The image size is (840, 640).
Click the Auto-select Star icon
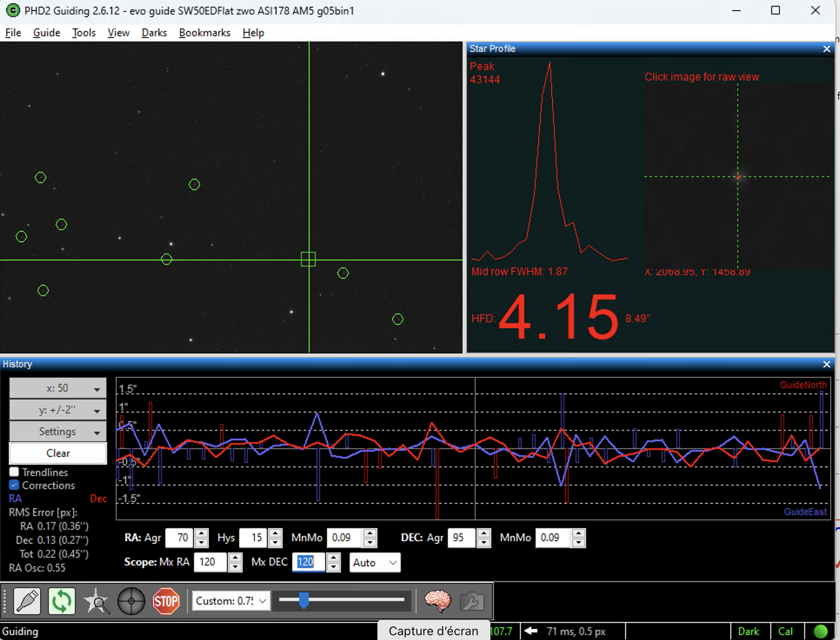pos(97,601)
